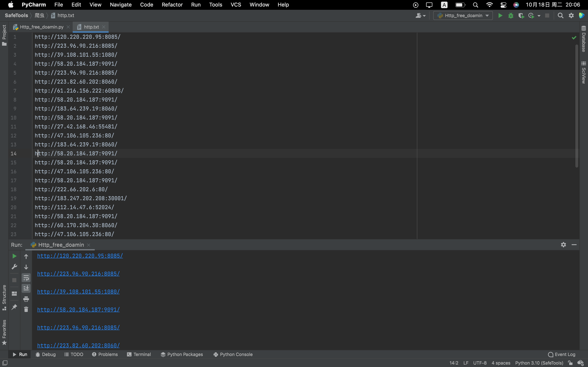Open the Terminal tool window button
The height and width of the screenshot is (367, 588).
pos(139,354)
